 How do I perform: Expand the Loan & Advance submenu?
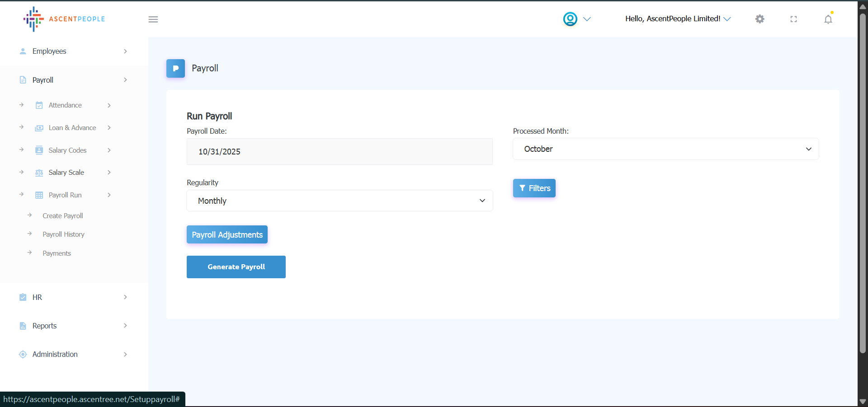pos(72,128)
